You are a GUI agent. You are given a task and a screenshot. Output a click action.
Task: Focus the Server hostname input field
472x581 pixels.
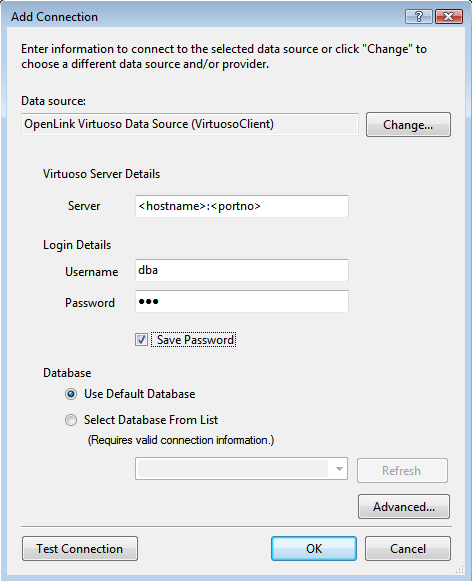(x=242, y=206)
